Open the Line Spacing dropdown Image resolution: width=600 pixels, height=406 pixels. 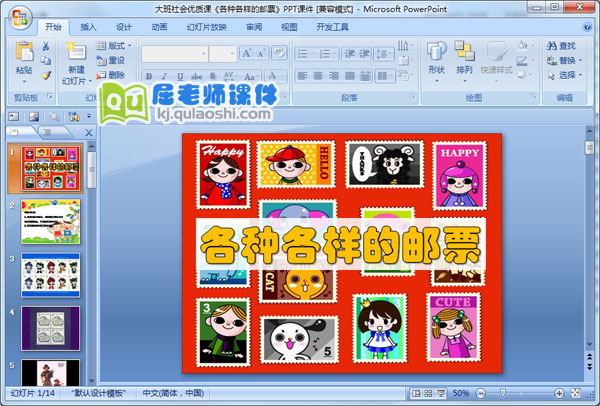tap(384, 54)
